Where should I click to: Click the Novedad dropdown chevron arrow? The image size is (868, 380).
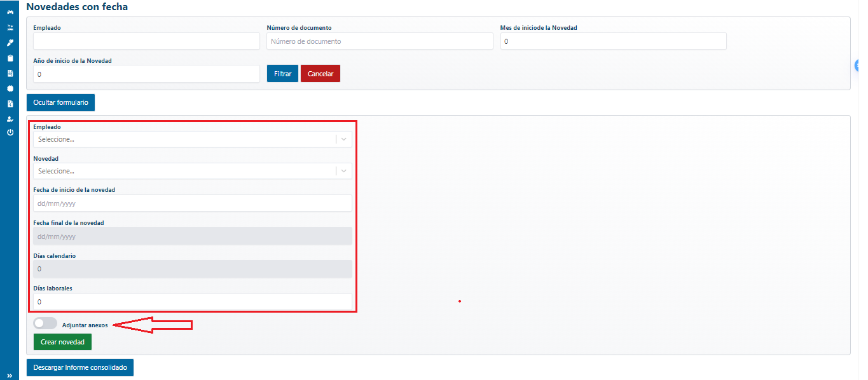344,171
